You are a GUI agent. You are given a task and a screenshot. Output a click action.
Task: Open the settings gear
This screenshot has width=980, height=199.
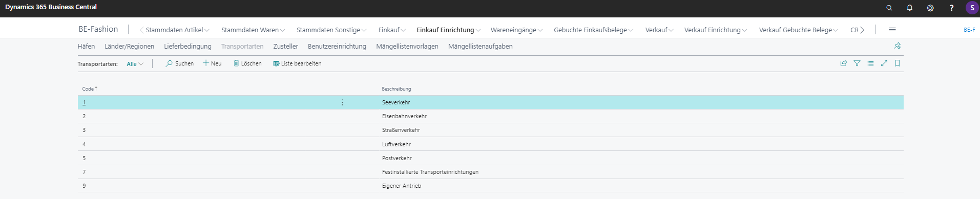(x=930, y=8)
